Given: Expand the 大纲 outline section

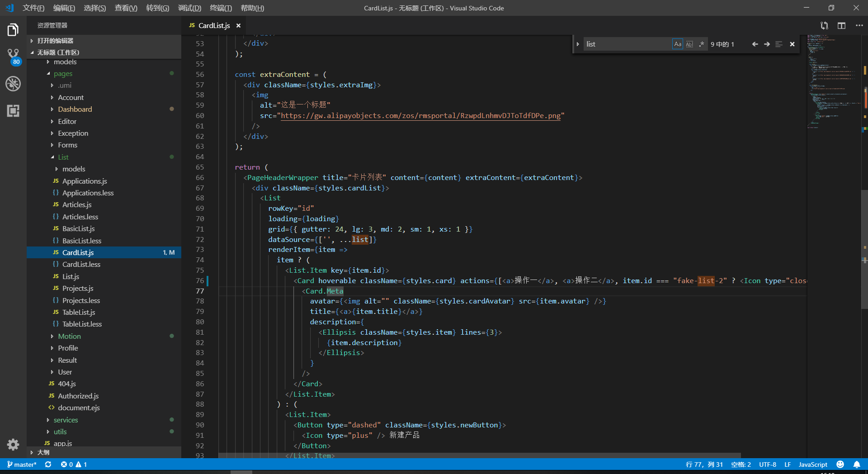Looking at the screenshot, I should (43, 452).
